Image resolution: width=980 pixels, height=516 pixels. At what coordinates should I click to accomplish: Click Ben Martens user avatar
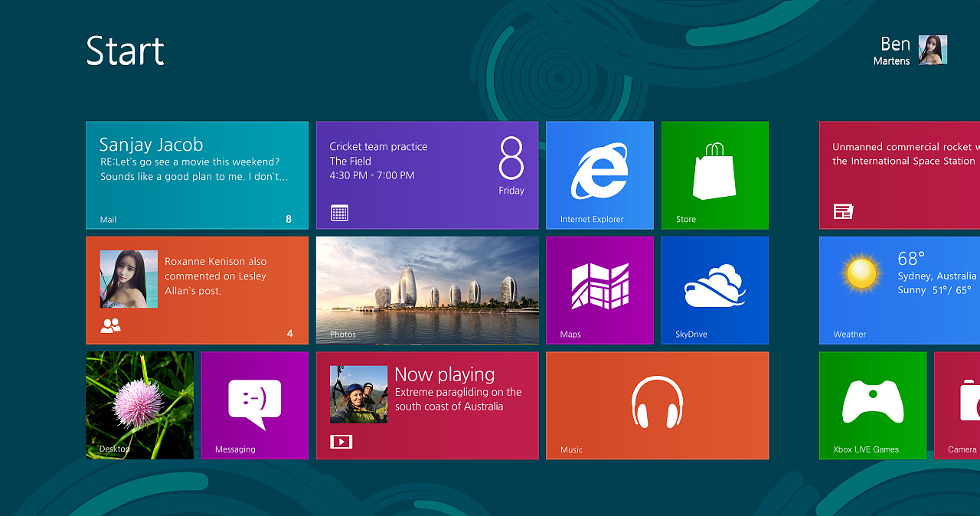click(x=933, y=50)
